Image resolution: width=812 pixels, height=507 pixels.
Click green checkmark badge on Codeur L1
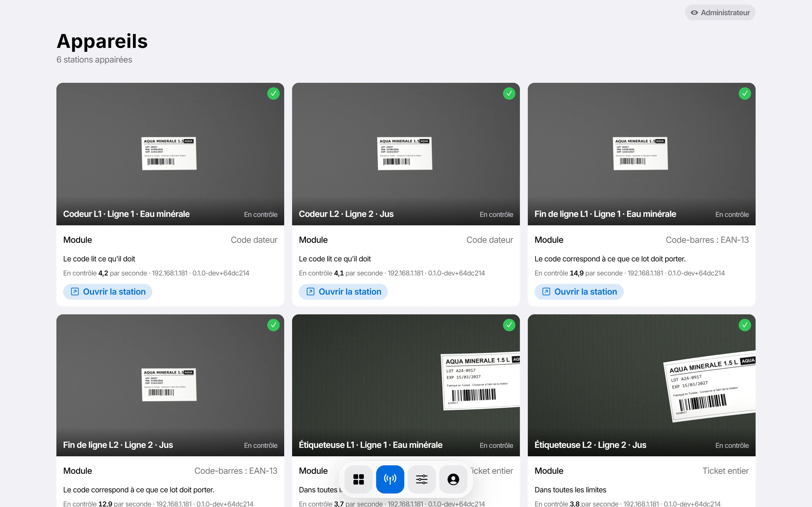(273, 94)
